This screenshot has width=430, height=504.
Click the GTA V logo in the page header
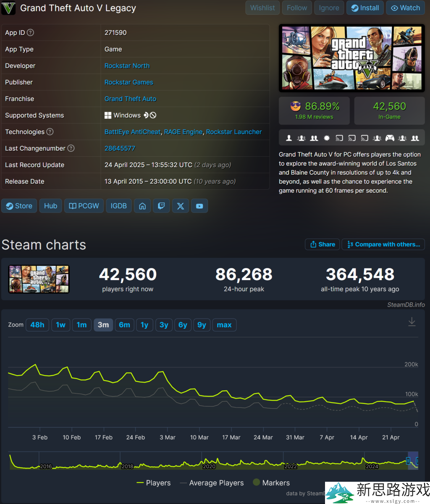click(8, 8)
